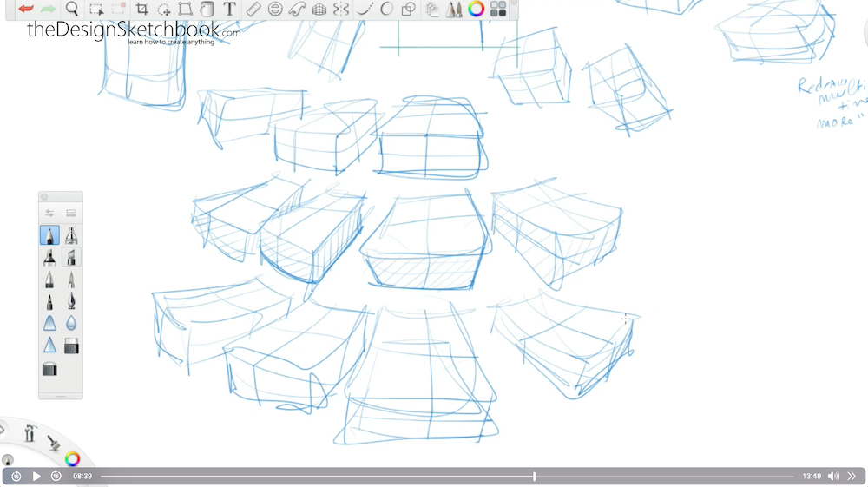Select the Felt tip pen brush

[x=49, y=301]
